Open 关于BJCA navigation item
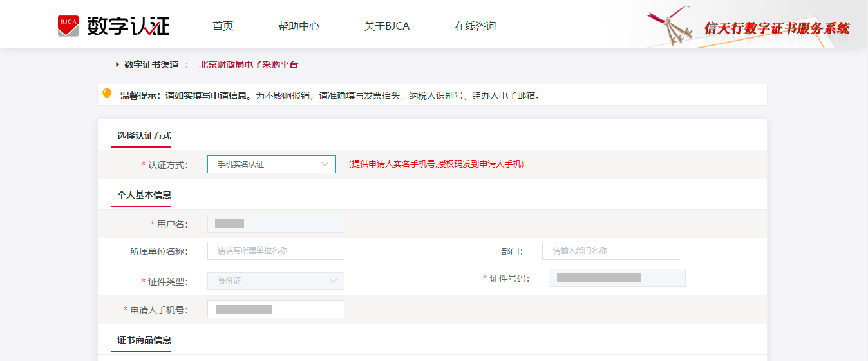Image resolution: width=868 pixels, height=361 pixels. (x=387, y=26)
